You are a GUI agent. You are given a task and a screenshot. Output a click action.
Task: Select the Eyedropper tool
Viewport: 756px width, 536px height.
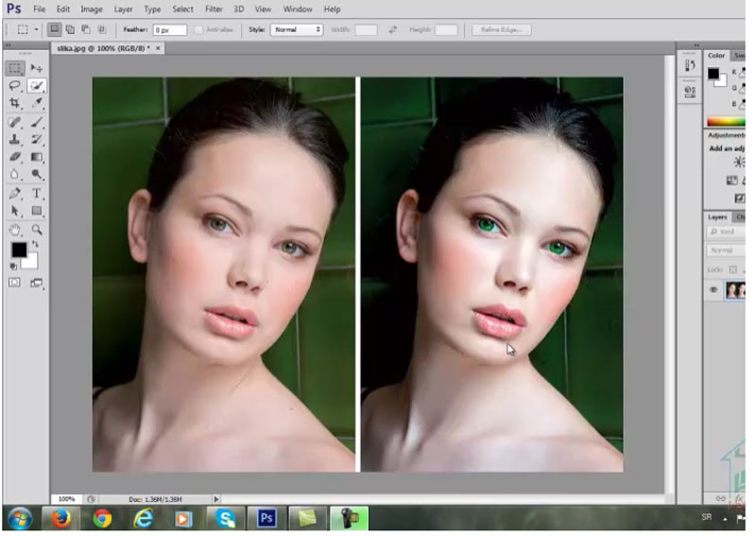point(37,103)
